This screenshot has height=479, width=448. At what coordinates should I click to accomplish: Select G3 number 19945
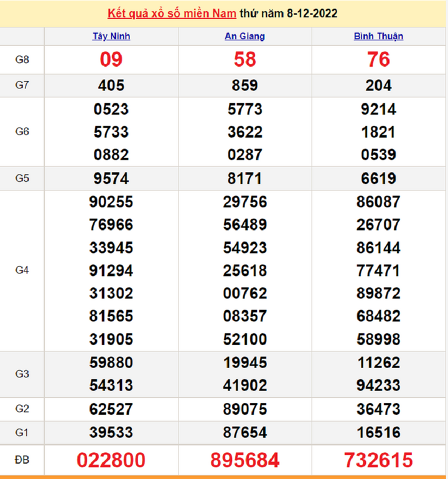tap(245, 363)
